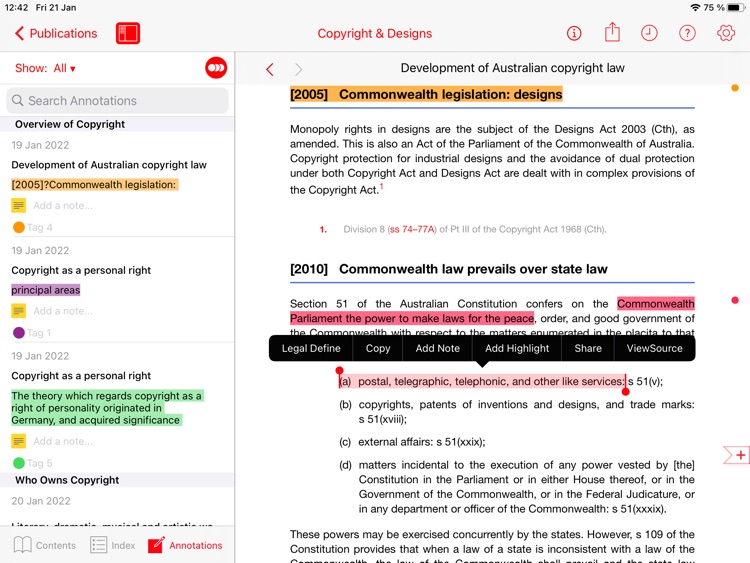The height and width of the screenshot is (563, 750).
Task: Choose Legal Define from popup menu
Action: coord(311,348)
